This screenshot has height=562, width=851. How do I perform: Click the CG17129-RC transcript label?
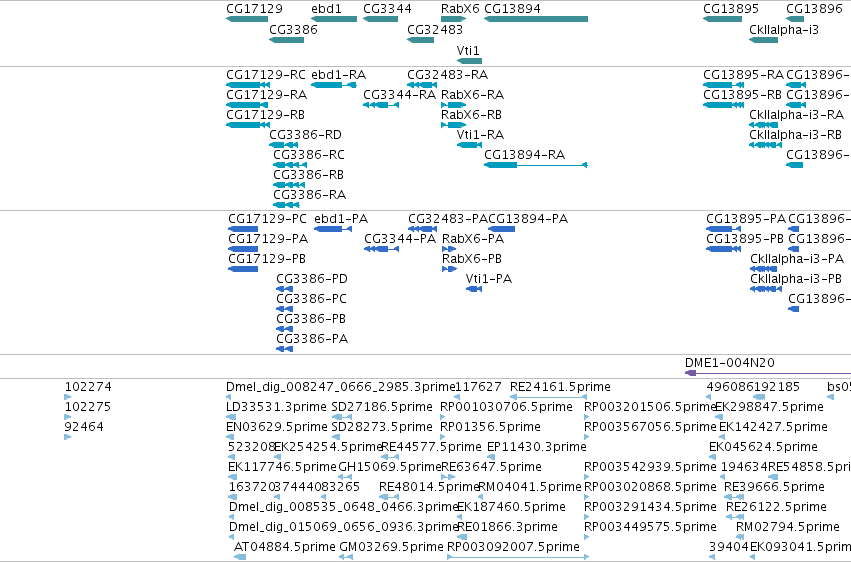[266, 74]
